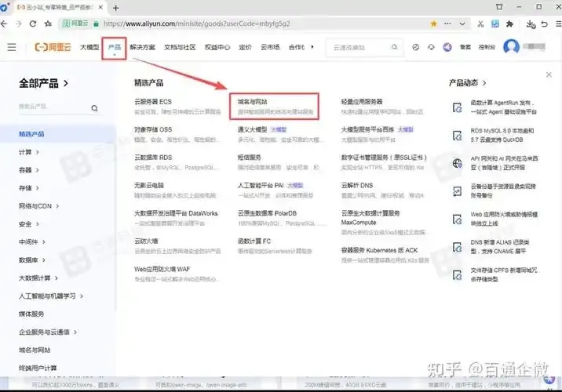
Task: Click the search magnifier in top search box
Action: click(x=394, y=47)
